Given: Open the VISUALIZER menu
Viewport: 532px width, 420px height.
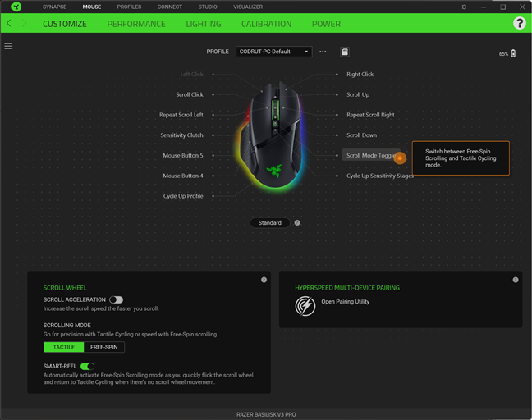Looking at the screenshot, I should pos(248,7).
